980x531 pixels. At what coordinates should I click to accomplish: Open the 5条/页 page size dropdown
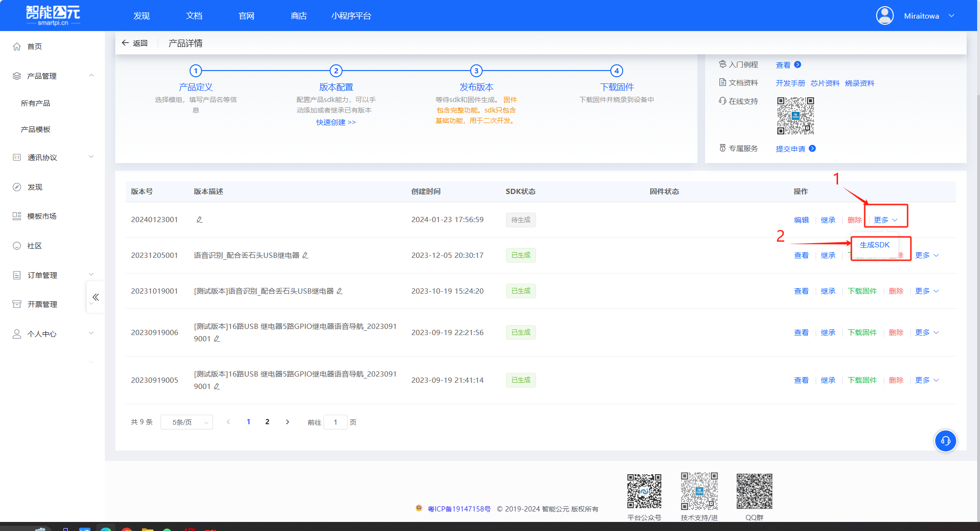(187, 422)
